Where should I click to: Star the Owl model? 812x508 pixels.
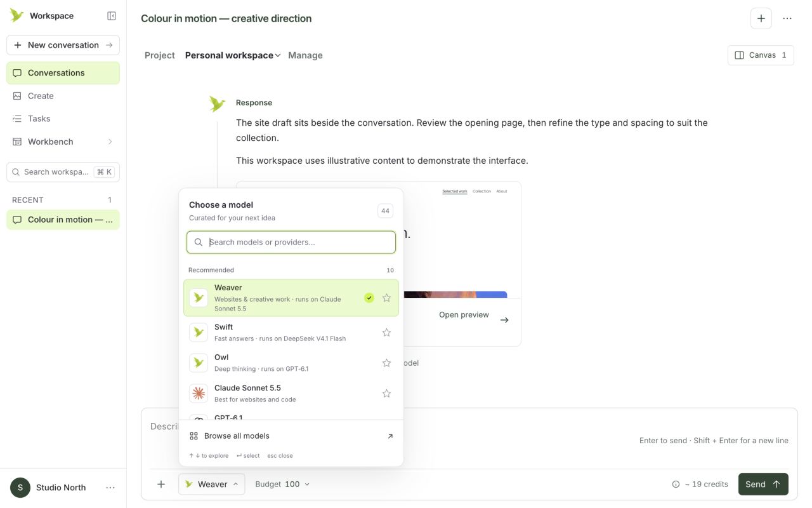click(x=386, y=363)
